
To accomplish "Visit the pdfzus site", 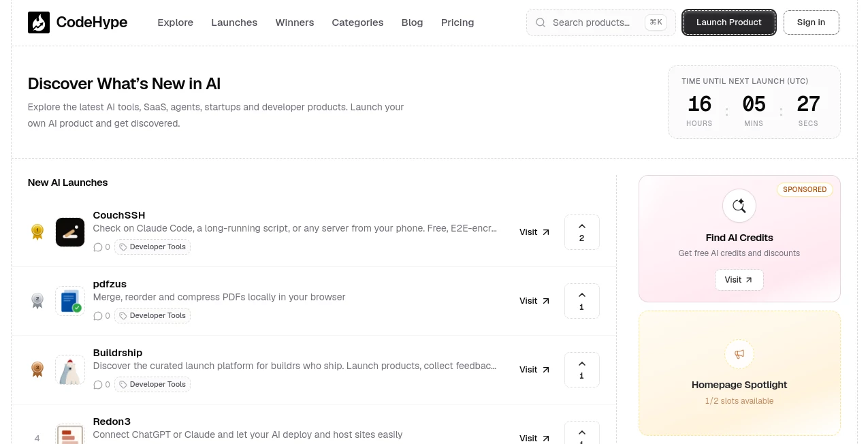I will point(534,301).
